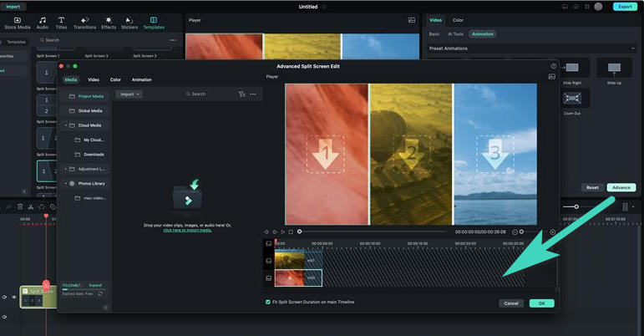Select the Slide Up preset animation
The image size is (644, 336).
pos(614,68)
